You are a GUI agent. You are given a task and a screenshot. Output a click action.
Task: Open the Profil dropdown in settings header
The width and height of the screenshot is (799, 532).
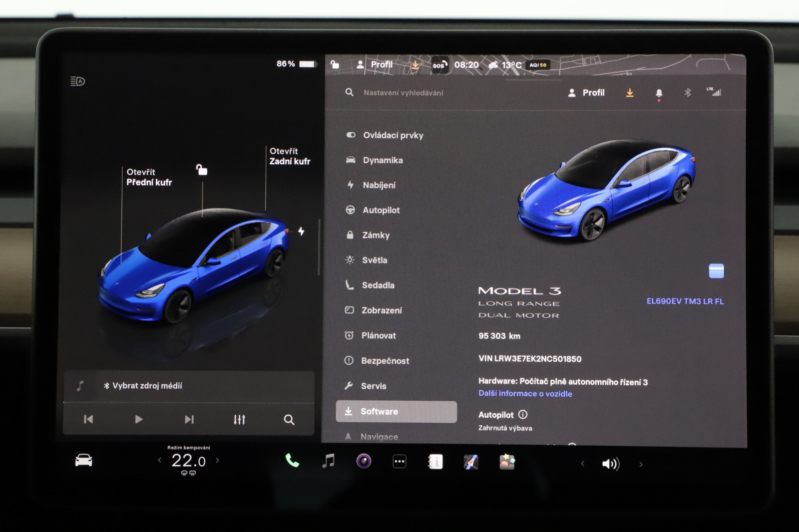[586, 93]
